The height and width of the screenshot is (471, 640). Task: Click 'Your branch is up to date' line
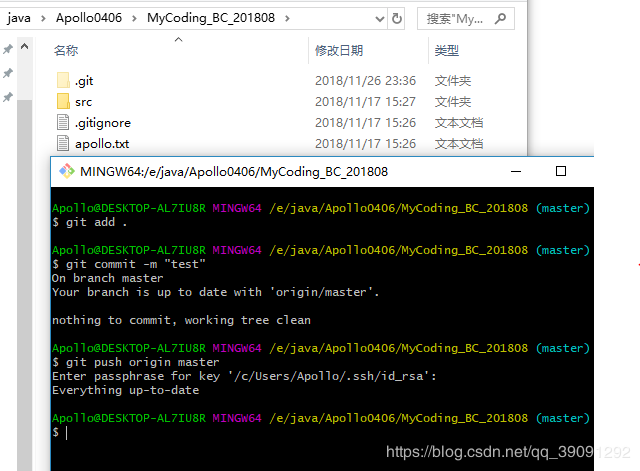coord(216,292)
